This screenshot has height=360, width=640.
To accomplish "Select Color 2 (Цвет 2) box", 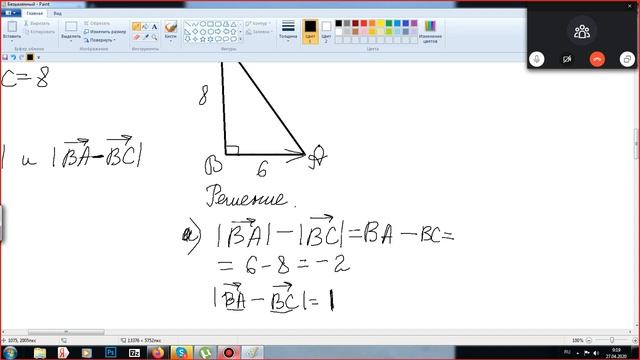I will pyautogui.click(x=326, y=31).
